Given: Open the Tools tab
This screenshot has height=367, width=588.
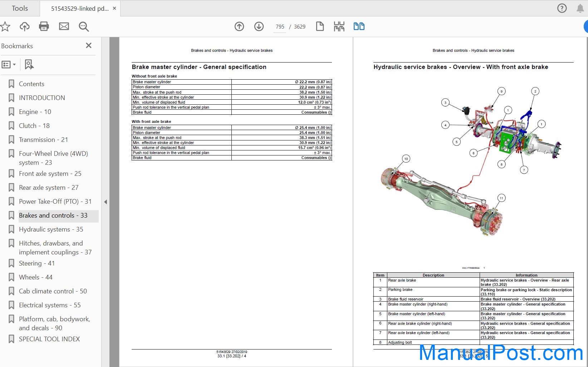Looking at the screenshot, I should click(20, 8).
